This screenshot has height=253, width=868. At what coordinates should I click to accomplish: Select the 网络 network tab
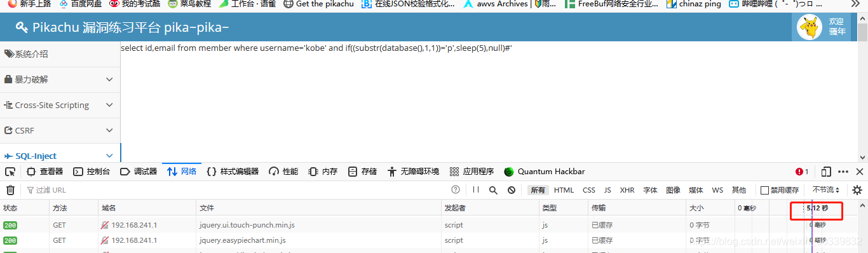click(x=182, y=172)
